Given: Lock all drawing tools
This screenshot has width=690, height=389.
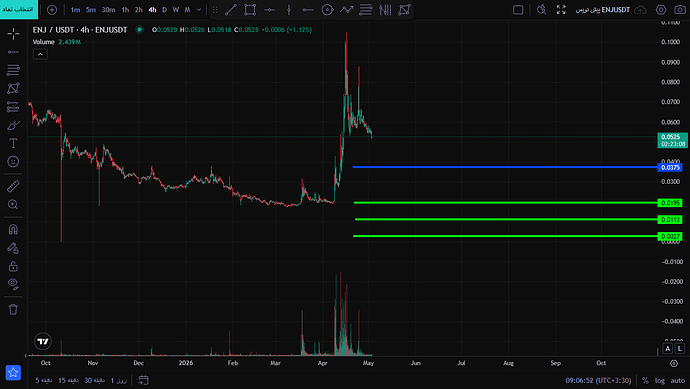Looking at the screenshot, I should point(13,266).
